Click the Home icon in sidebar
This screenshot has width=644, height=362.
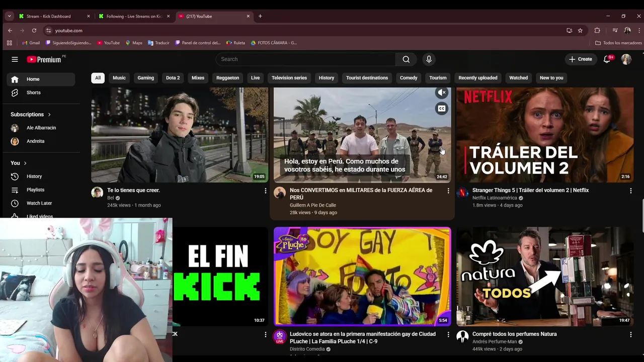tap(15, 79)
